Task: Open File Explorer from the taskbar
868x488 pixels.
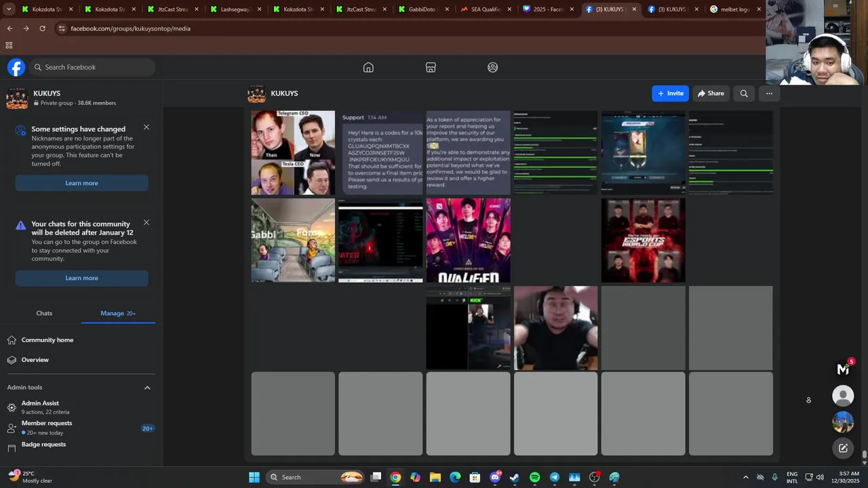Action: click(x=435, y=477)
